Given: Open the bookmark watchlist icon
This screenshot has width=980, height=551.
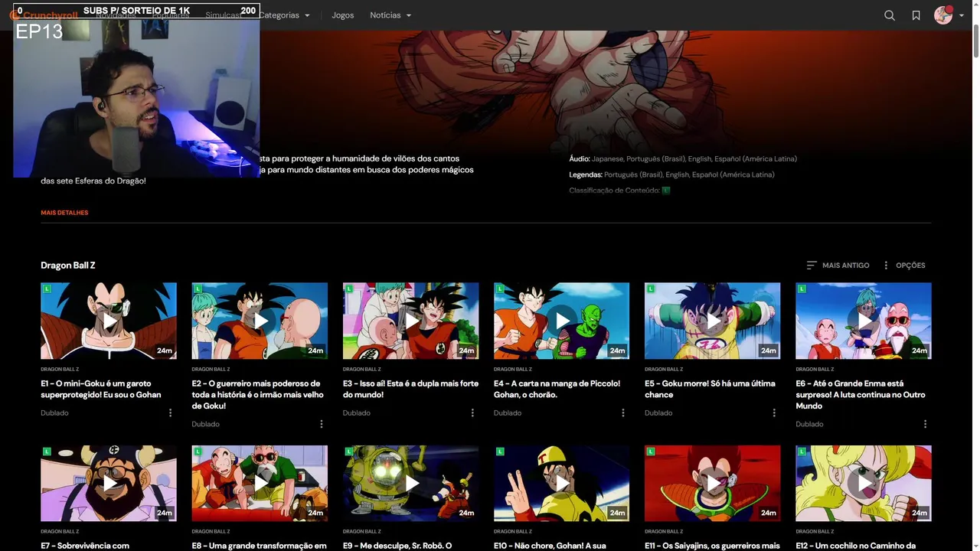Looking at the screenshot, I should pyautogui.click(x=916, y=15).
